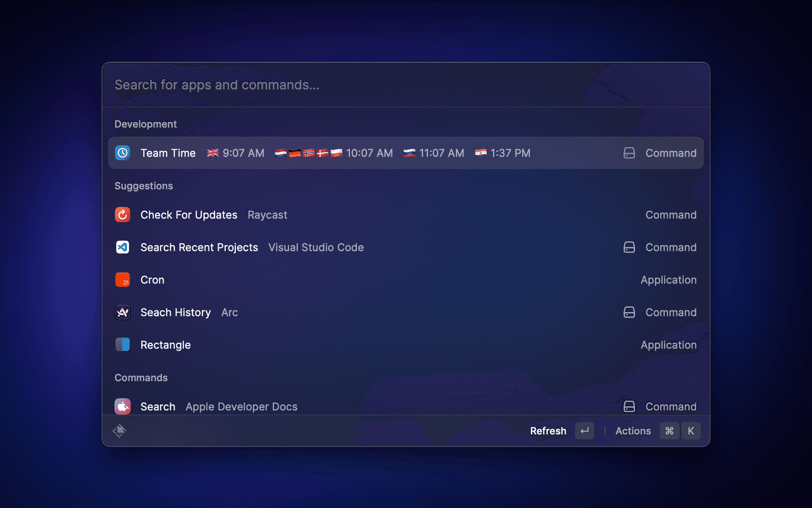Viewport: 812px width, 508px height.
Task: Click the extension icon on Seach History row
Action: [629, 312]
